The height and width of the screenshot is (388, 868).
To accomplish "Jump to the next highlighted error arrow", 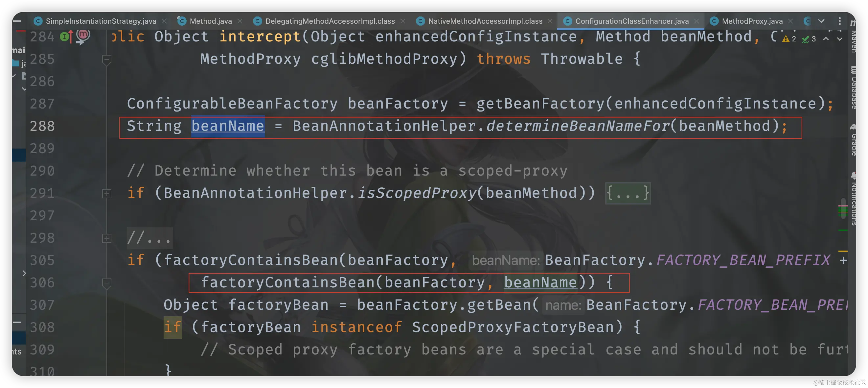I will click(x=840, y=39).
